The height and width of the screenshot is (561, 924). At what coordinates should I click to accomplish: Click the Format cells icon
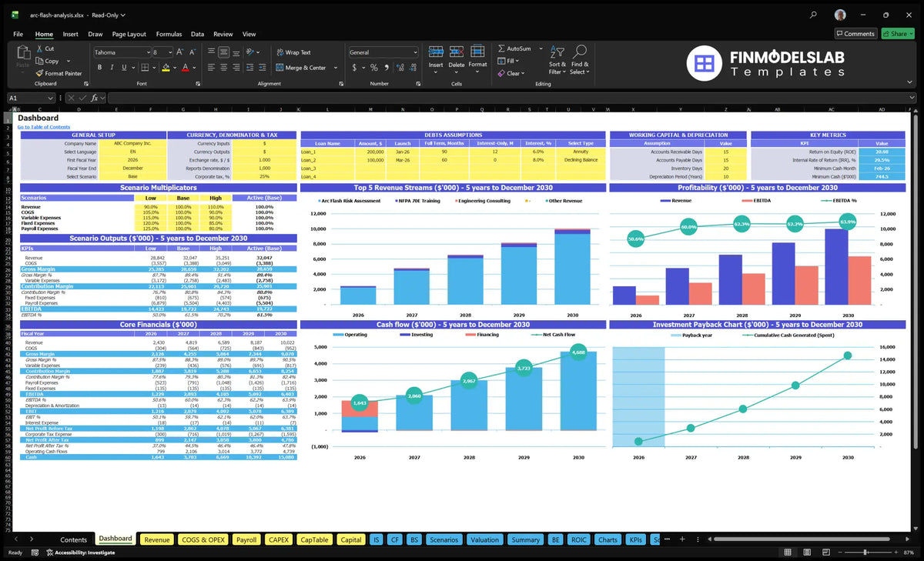point(477,52)
